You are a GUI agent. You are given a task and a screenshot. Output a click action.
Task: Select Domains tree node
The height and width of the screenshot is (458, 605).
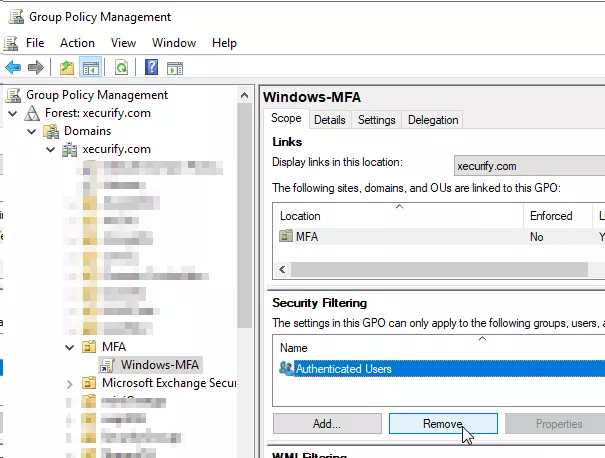[x=87, y=131]
